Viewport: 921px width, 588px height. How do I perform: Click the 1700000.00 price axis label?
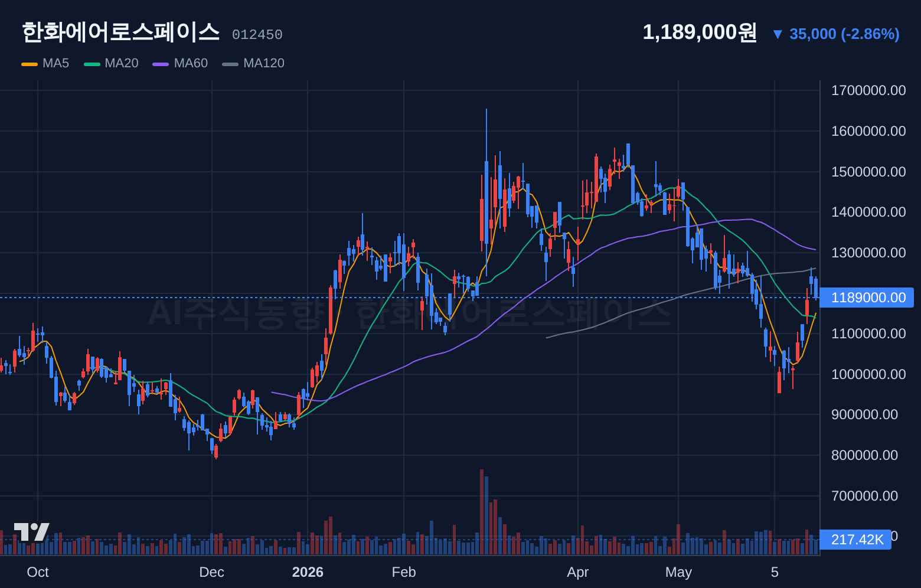coord(868,90)
